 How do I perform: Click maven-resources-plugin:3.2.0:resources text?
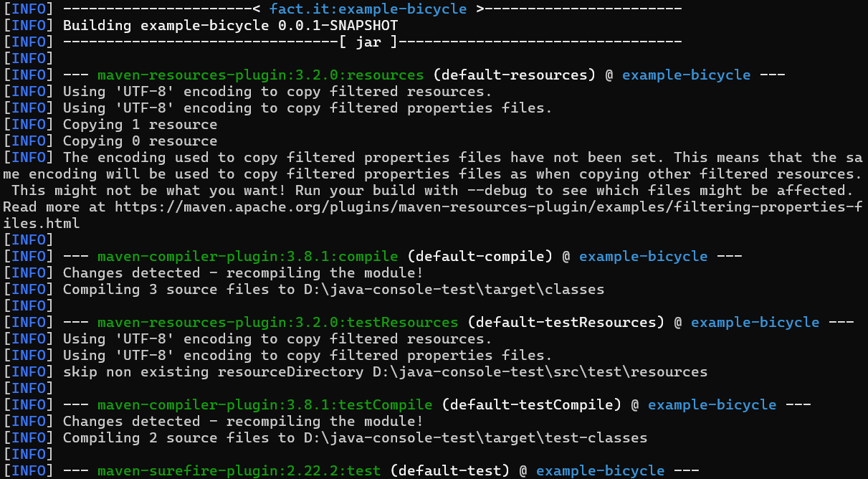261,75
